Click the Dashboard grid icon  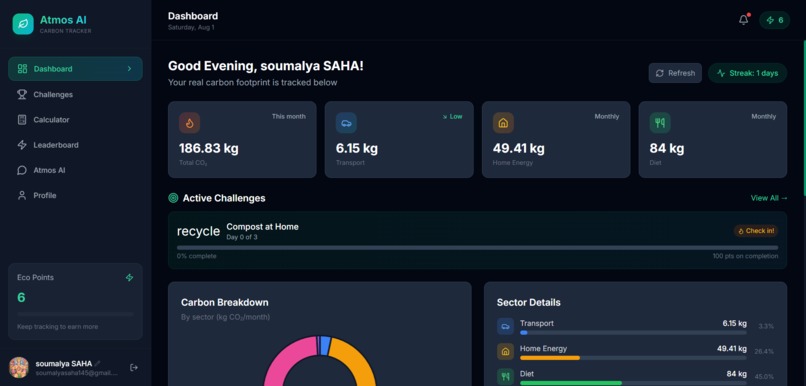(x=22, y=69)
